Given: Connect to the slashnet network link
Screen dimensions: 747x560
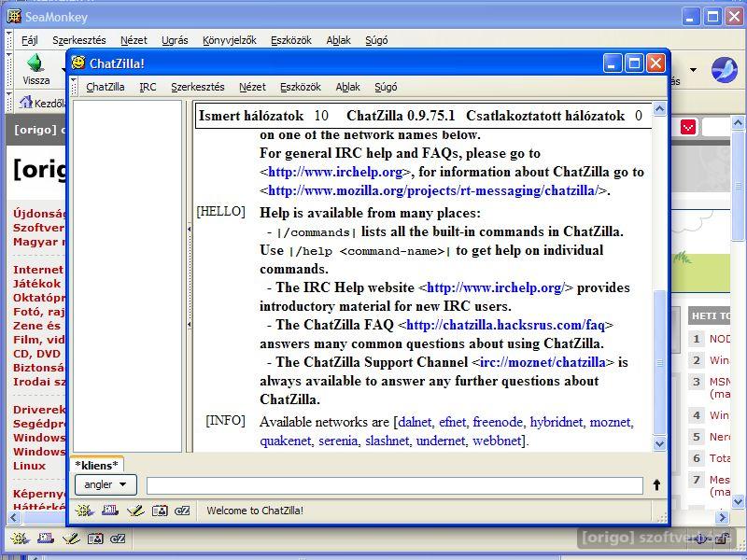Looking at the screenshot, I should tap(387, 441).
